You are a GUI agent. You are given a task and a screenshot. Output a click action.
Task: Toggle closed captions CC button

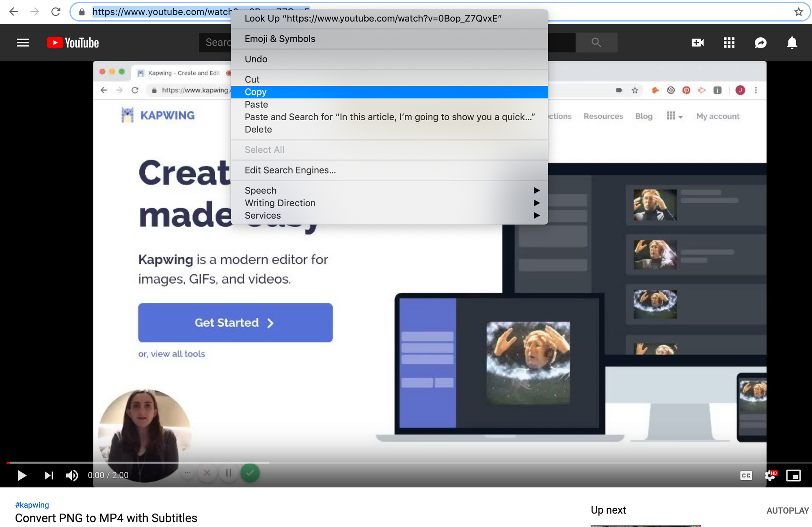(746, 475)
